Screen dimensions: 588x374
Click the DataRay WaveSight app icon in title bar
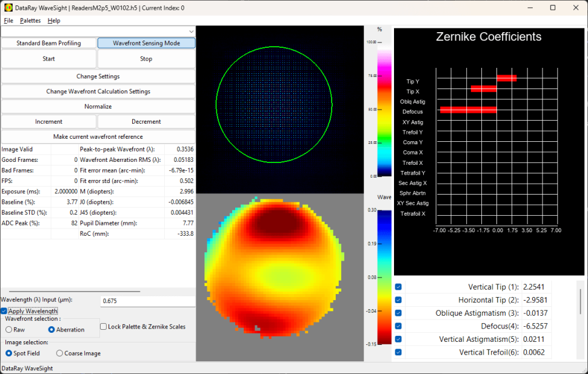pyautogui.click(x=8, y=7)
